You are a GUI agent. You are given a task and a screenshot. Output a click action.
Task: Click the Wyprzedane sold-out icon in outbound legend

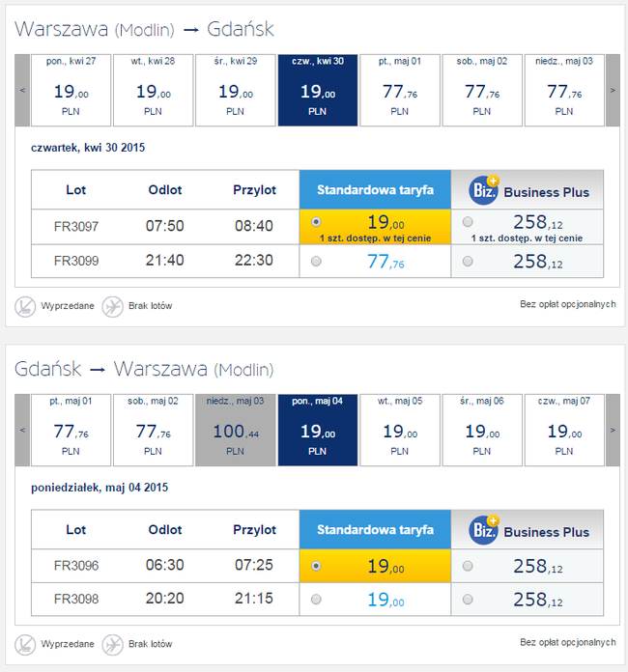pyautogui.click(x=25, y=306)
